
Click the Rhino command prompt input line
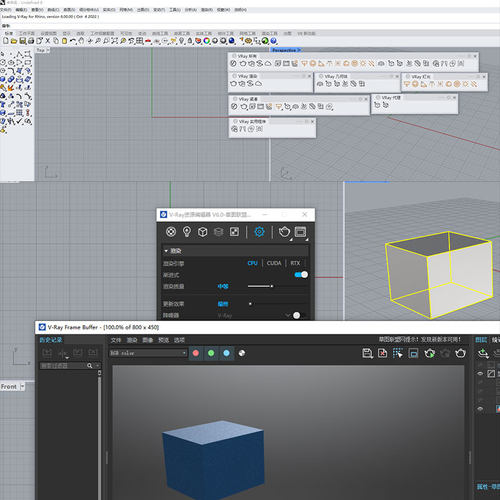[250, 26]
